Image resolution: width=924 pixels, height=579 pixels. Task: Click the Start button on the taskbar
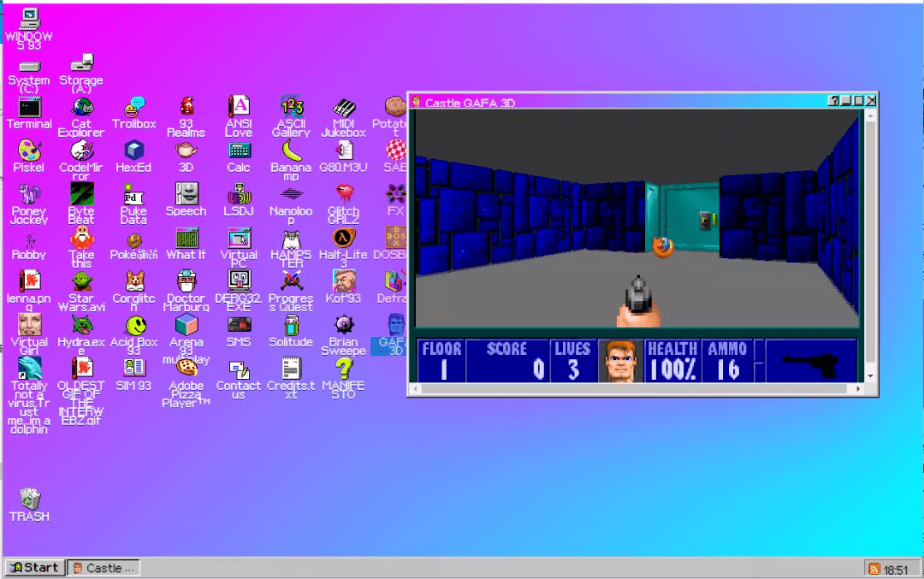coord(33,568)
